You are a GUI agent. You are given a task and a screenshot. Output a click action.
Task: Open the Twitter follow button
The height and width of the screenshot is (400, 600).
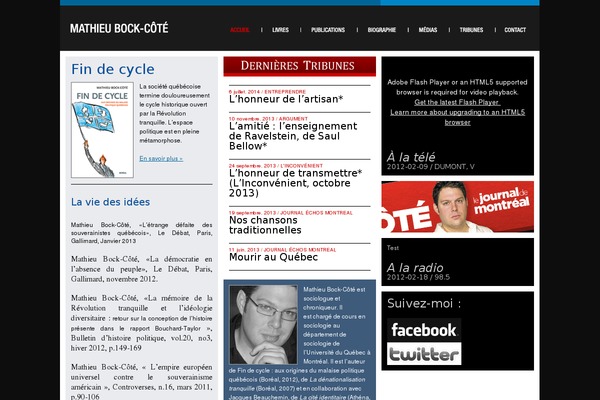click(424, 354)
